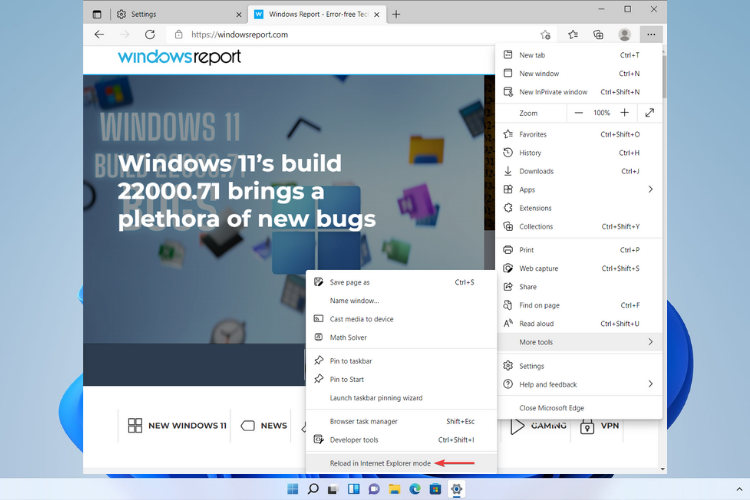The image size is (750, 500).
Task: Refresh the page with reload icon
Action: [x=150, y=34]
